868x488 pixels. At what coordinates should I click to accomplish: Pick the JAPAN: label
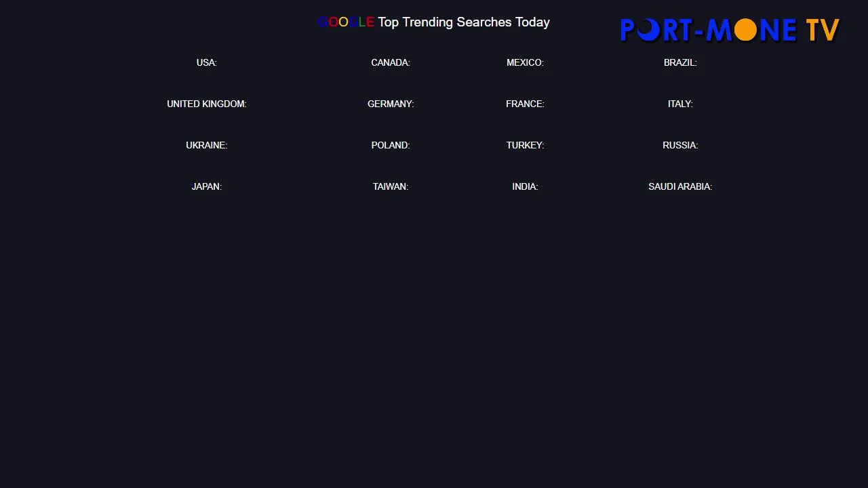point(207,186)
